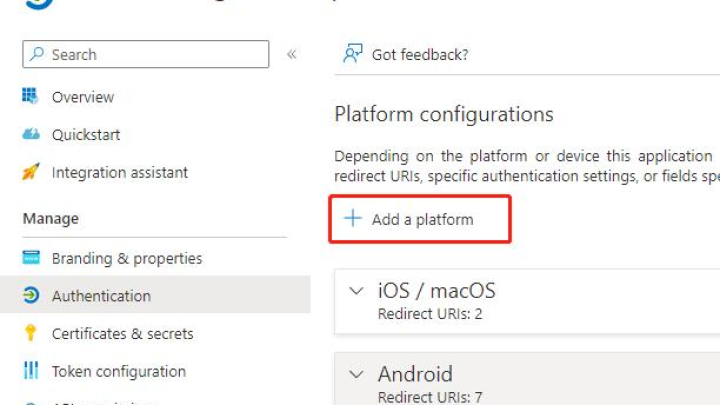This screenshot has width=720, height=405.
Task: Click the Certificates & secrets key icon
Action: pos(30,332)
